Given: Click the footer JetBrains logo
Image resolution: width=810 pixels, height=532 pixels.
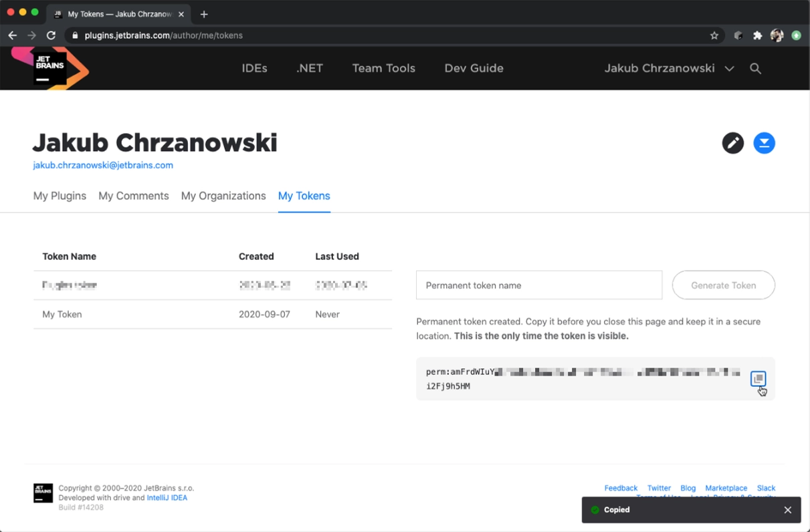Looking at the screenshot, I should click(x=43, y=493).
